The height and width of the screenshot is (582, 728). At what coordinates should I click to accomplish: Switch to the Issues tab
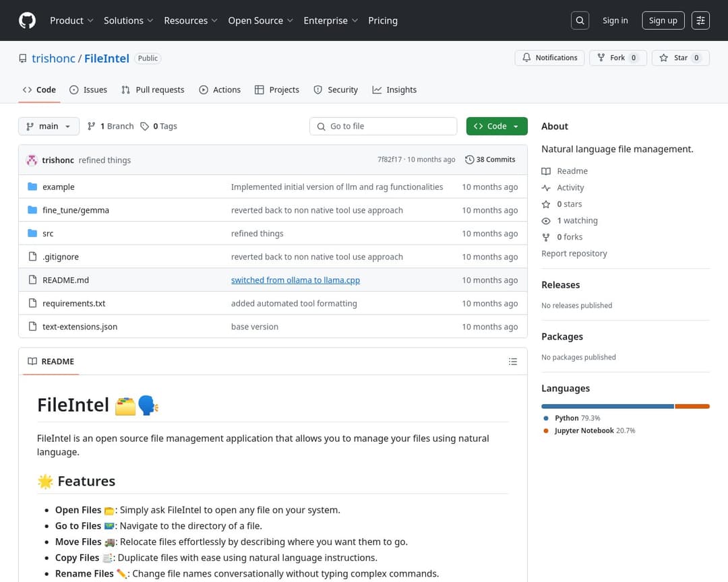coord(88,90)
